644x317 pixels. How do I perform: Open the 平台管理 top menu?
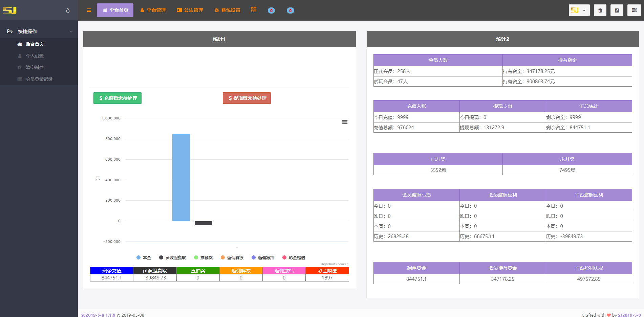point(153,10)
